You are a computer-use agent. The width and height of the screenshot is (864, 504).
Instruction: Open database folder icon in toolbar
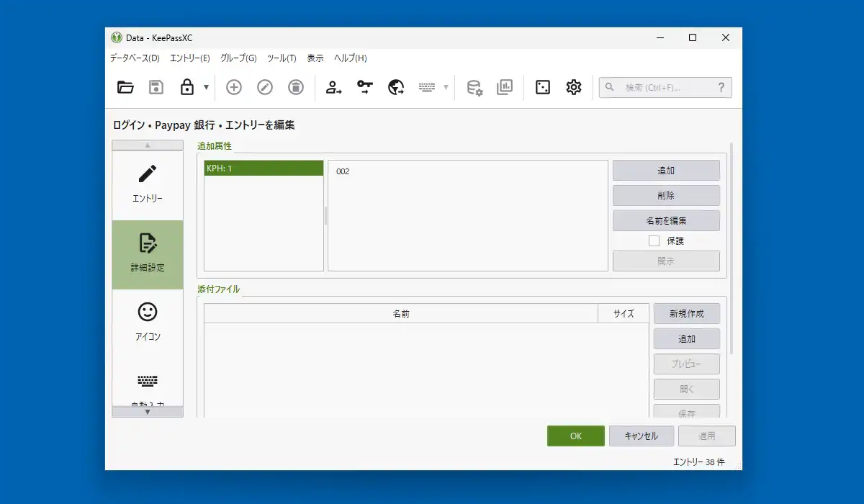125,88
